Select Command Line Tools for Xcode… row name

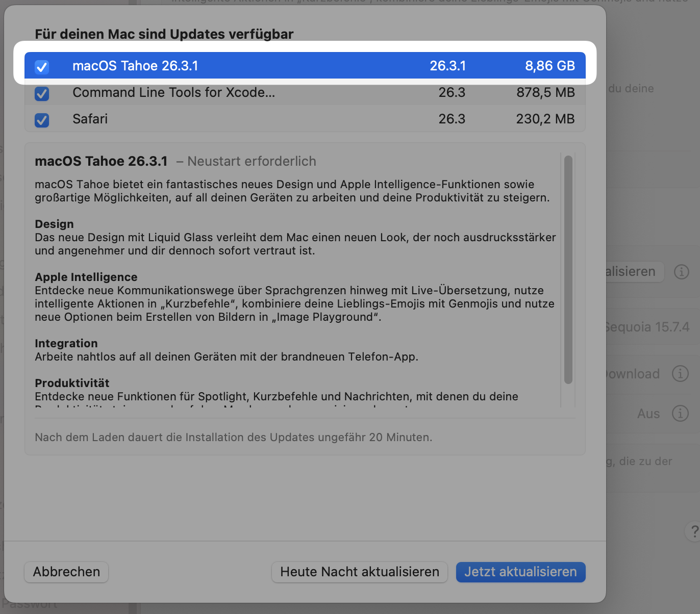coord(173,92)
